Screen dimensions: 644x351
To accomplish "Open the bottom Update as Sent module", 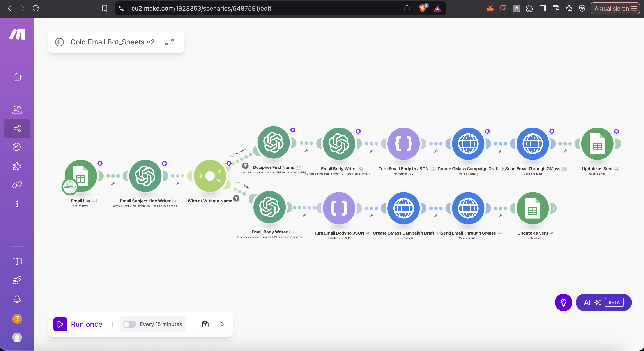I will 533,208.
